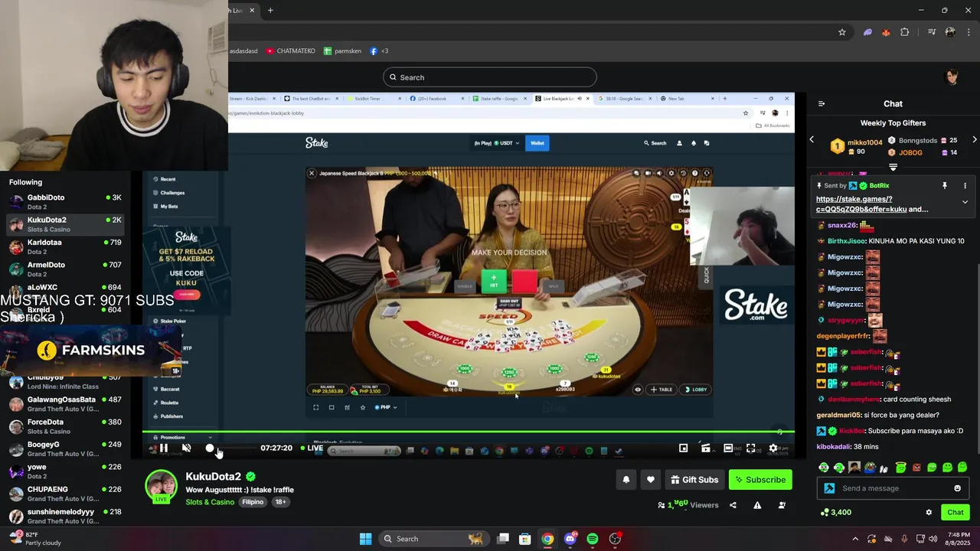Open BoogeyG channel in sidebar

[x=65, y=448]
